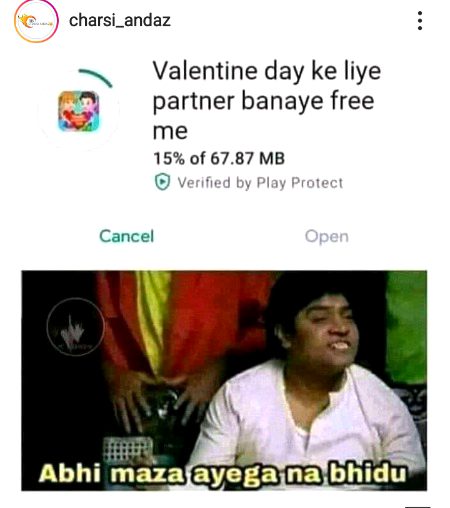Tap the Valentine couple app icon
This screenshot has height=508, width=450.
79,111
